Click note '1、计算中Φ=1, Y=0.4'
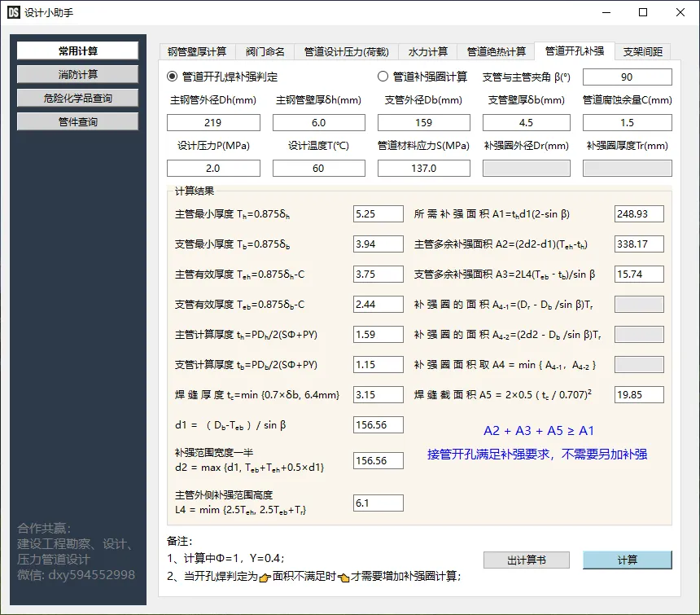Screen dimensions: 700x615 click(226, 558)
